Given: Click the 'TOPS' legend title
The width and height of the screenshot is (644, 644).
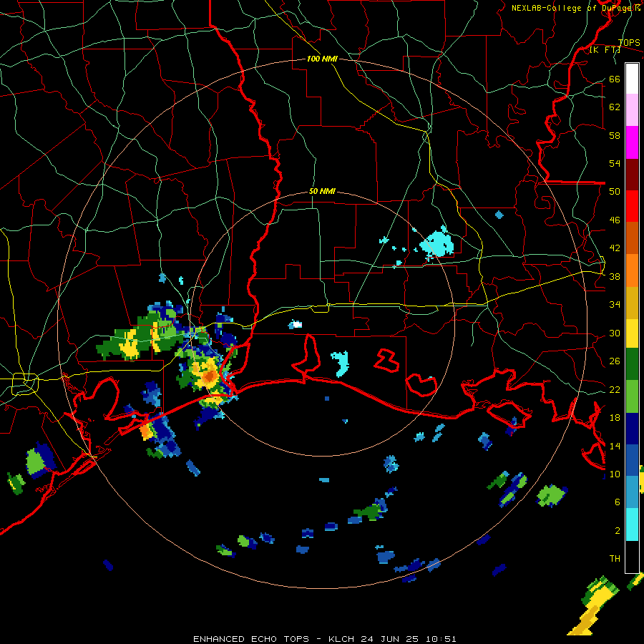Looking at the screenshot, I should [x=629, y=42].
